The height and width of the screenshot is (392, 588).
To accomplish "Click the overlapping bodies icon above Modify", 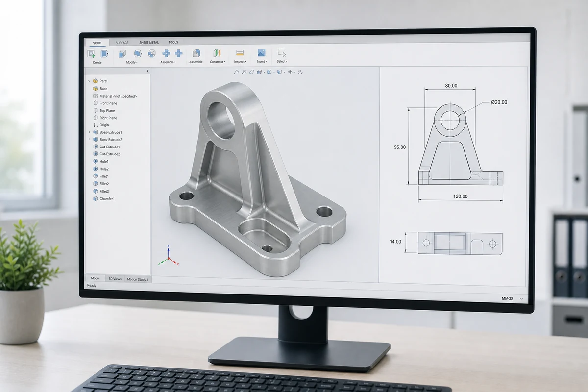I will click(x=138, y=53).
